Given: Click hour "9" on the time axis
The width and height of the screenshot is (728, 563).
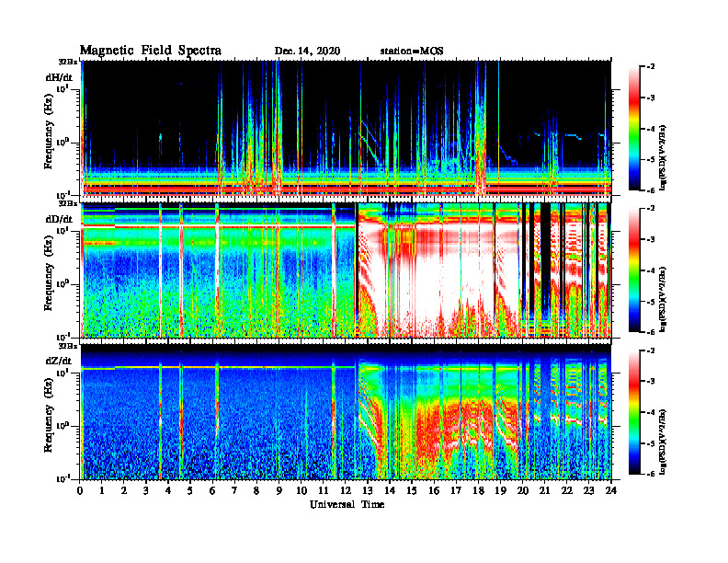Looking at the screenshot, I should [279, 490].
